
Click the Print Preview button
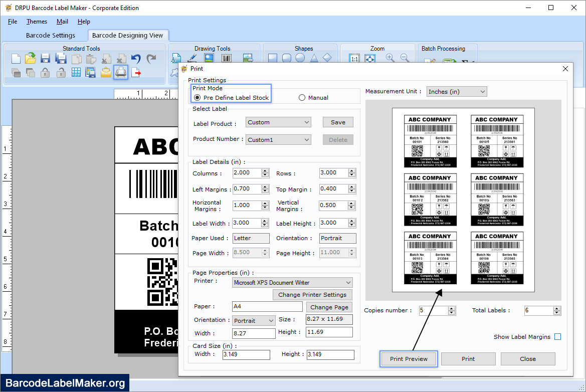click(x=408, y=359)
